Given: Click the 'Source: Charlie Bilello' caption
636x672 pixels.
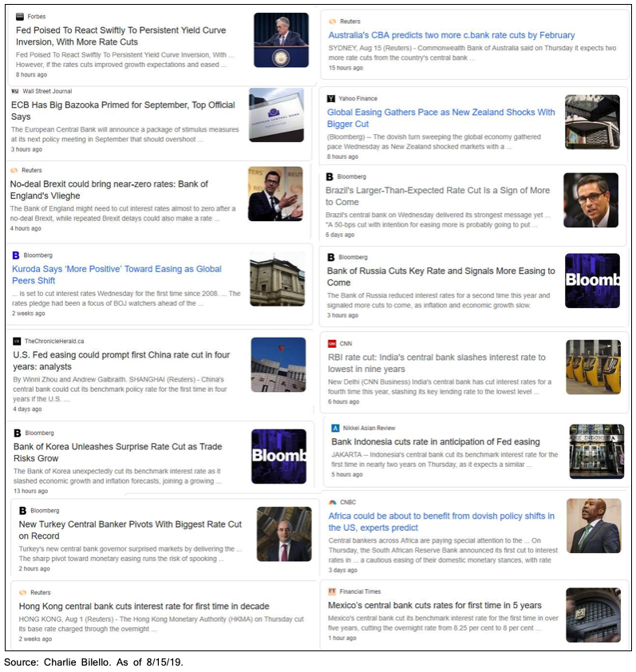Looking at the screenshot, I should pos(94,662).
